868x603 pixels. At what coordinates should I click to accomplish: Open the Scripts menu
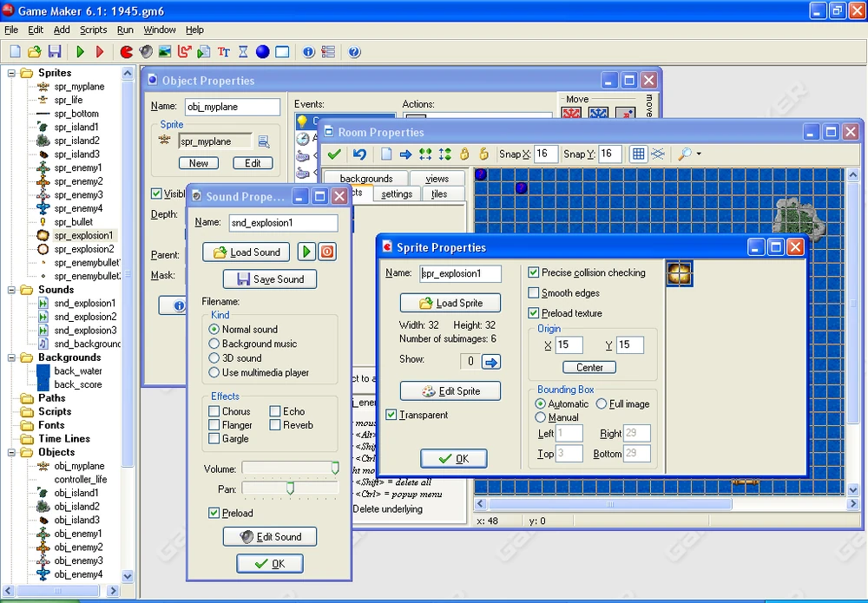[x=93, y=29]
